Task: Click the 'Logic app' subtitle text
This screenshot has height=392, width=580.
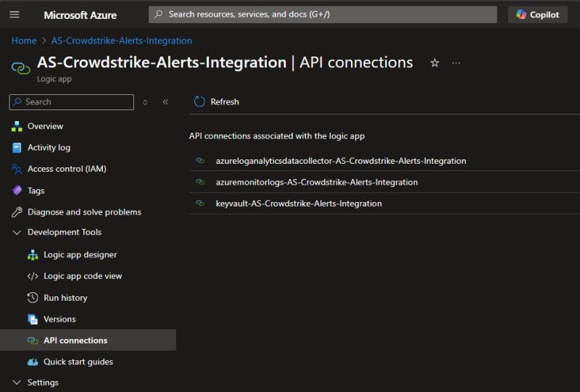Action: pyautogui.click(x=54, y=79)
